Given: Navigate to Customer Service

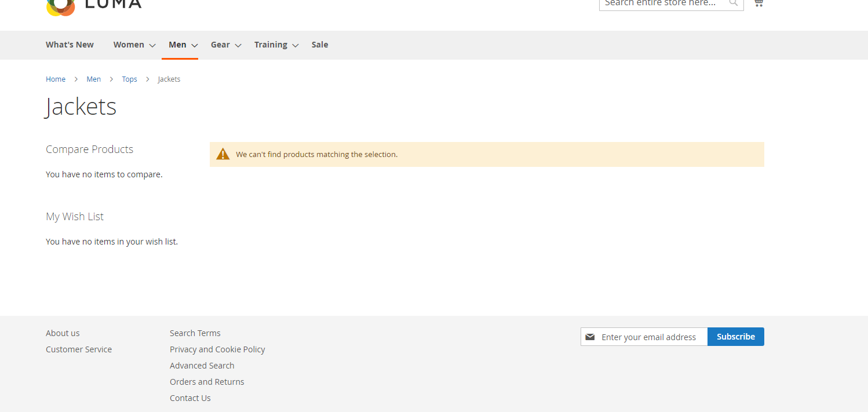Looking at the screenshot, I should pyautogui.click(x=79, y=349).
